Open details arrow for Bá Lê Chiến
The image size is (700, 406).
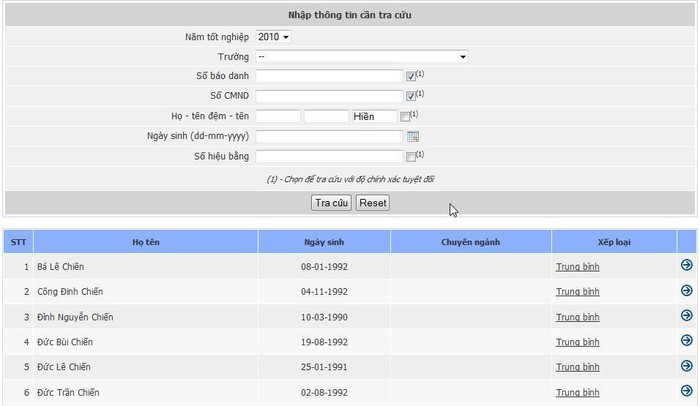[x=687, y=265]
